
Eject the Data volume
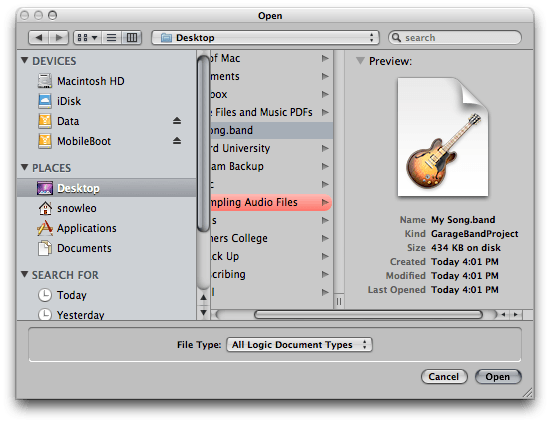[x=177, y=121]
